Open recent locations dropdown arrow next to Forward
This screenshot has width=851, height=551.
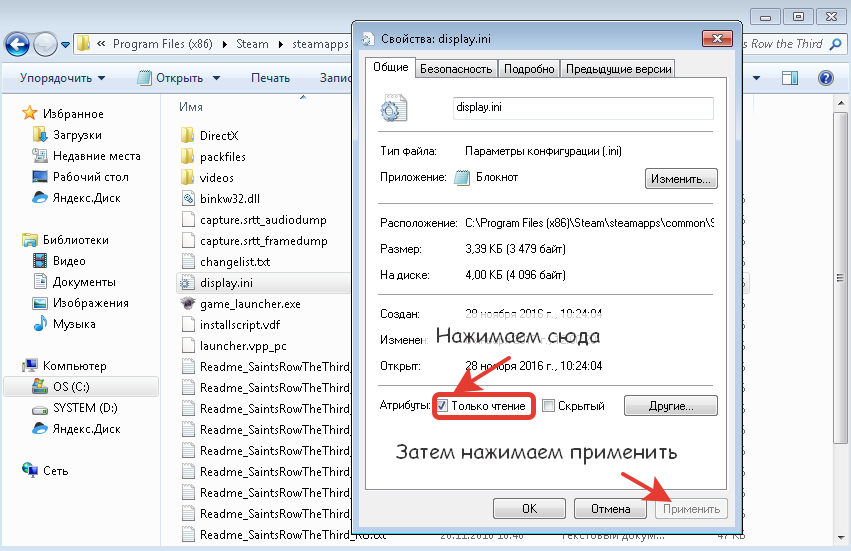(65, 45)
